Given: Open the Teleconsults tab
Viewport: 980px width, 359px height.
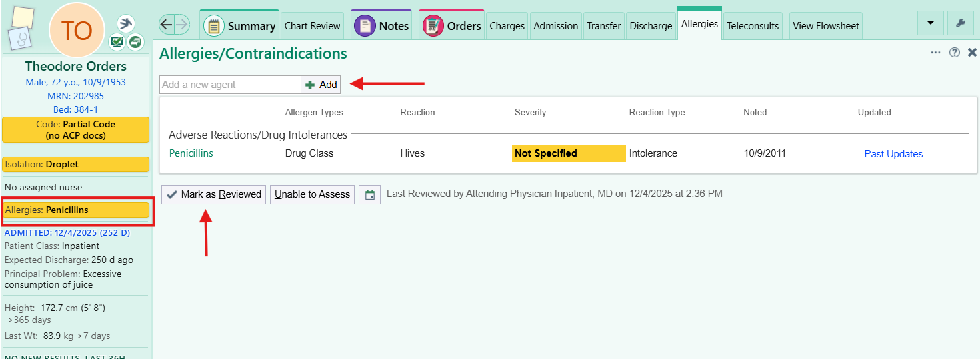Looking at the screenshot, I should coord(753,26).
